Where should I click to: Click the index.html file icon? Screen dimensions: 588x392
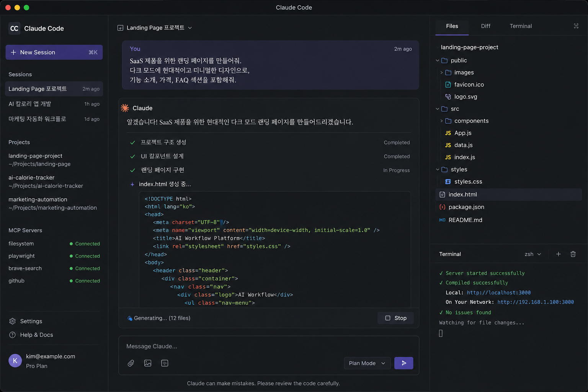pos(442,194)
